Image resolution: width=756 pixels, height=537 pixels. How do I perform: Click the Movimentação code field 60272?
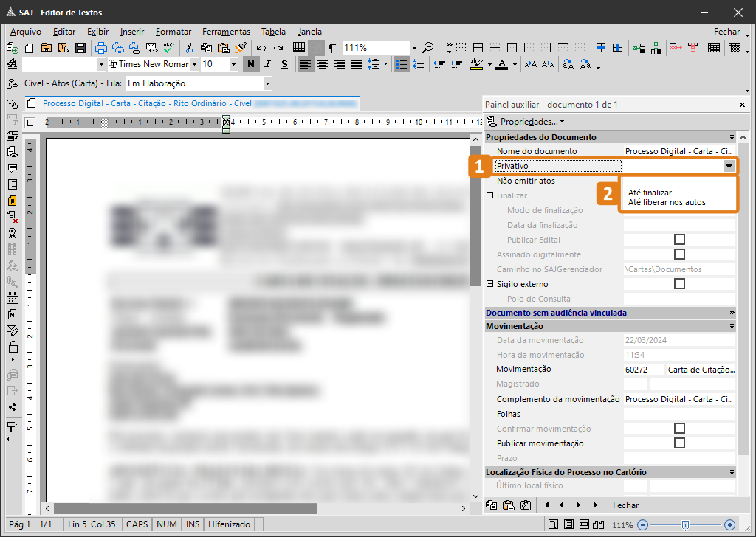[644, 370]
